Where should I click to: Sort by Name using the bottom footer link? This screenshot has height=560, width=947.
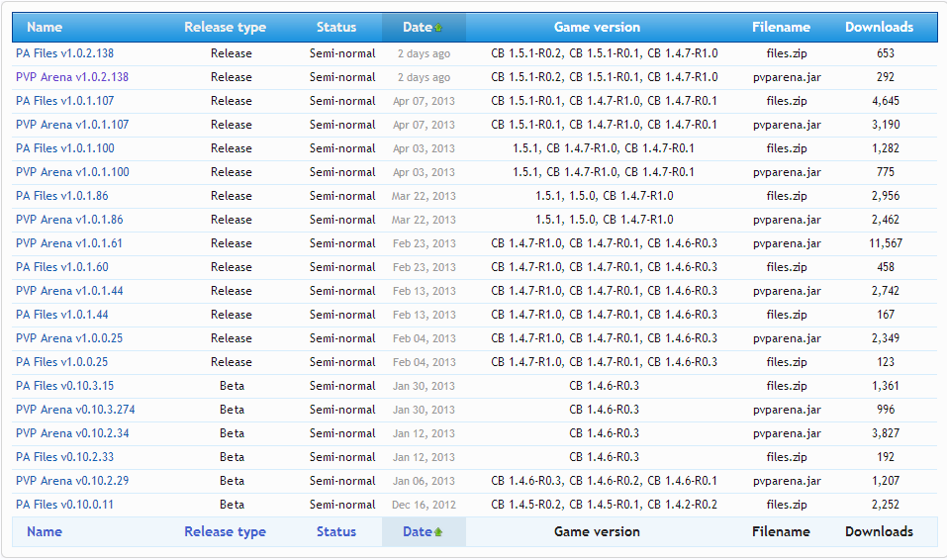coord(45,531)
